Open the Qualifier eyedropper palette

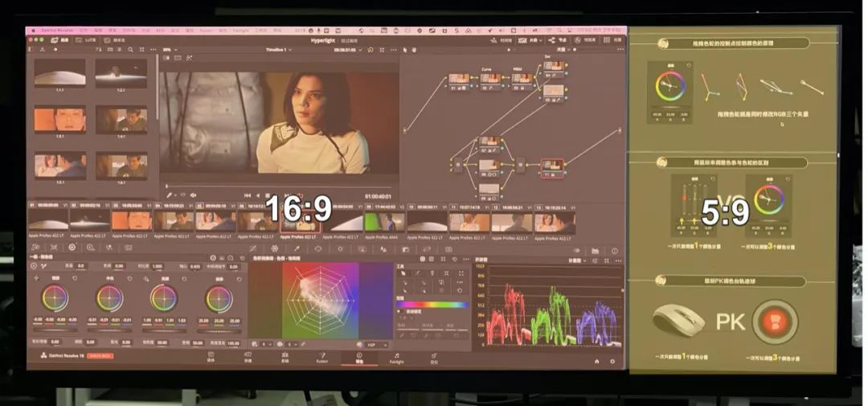[296, 248]
